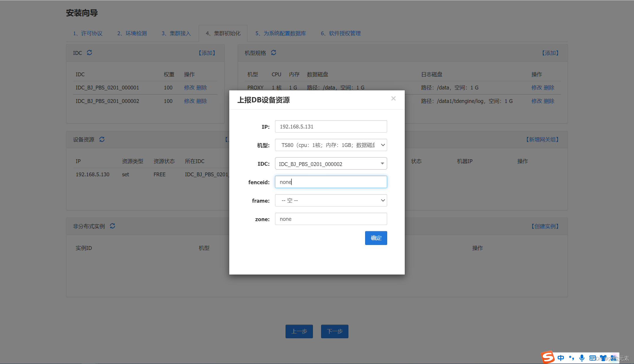The image size is (634, 364).
Task: Click refresh icon beside 机型规格
Action: click(274, 53)
